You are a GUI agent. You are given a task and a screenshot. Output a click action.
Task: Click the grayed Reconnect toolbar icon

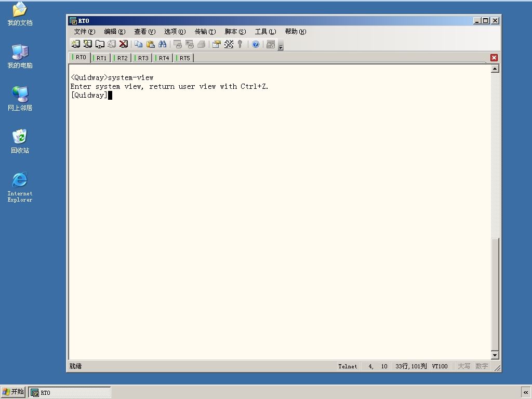pos(112,44)
